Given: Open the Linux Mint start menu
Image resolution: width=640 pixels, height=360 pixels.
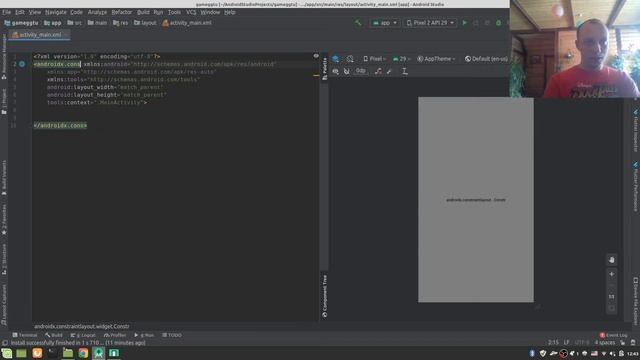Looking at the screenshot, I should (7, 353).
